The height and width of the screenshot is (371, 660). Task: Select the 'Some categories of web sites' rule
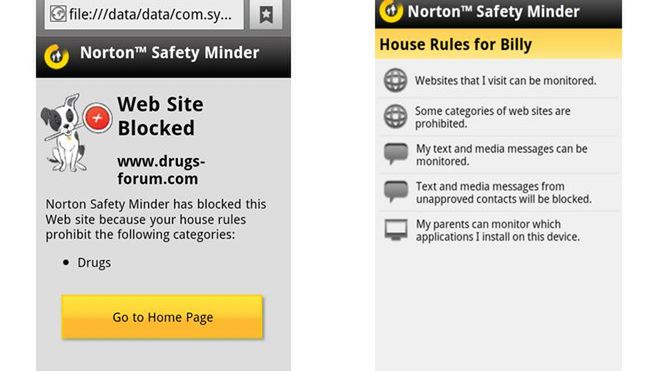498,117
